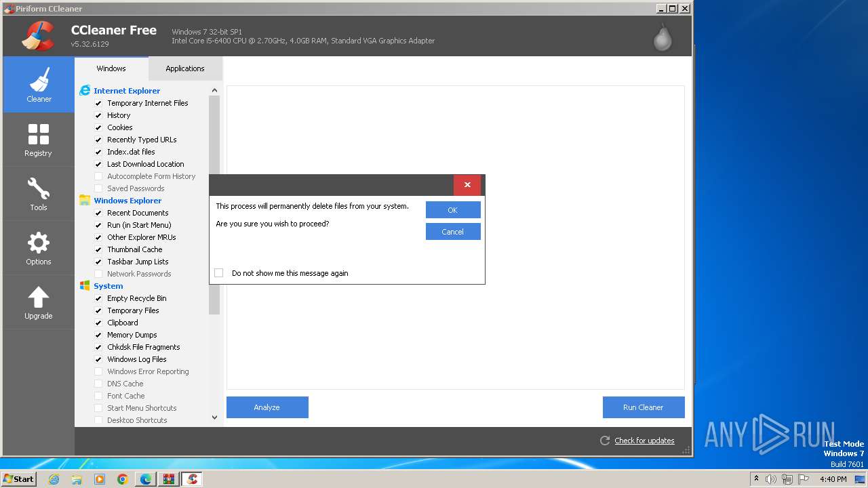
Task: Toggle Windows Log Files checkbox
Action: click(x=98, y=359)
